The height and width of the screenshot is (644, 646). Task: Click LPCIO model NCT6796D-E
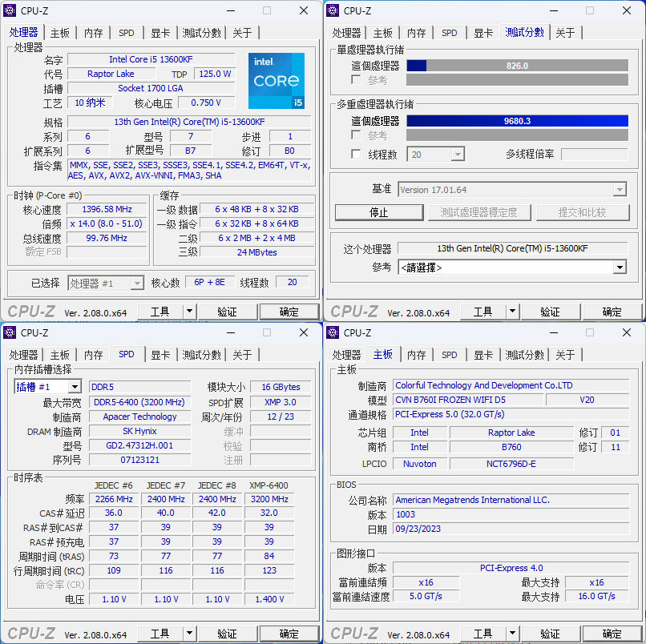pyautogui.click(x=511, y=464)
